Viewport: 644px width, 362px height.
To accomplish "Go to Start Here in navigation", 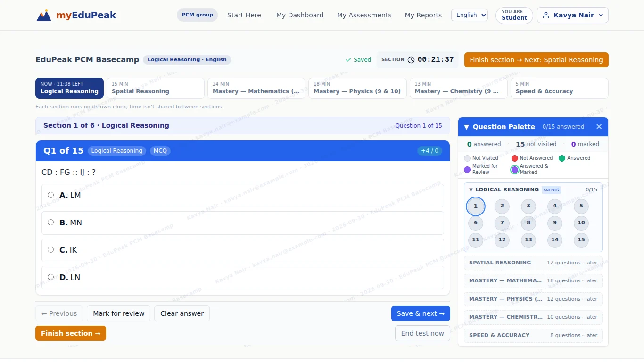I will tap(244, 15).
